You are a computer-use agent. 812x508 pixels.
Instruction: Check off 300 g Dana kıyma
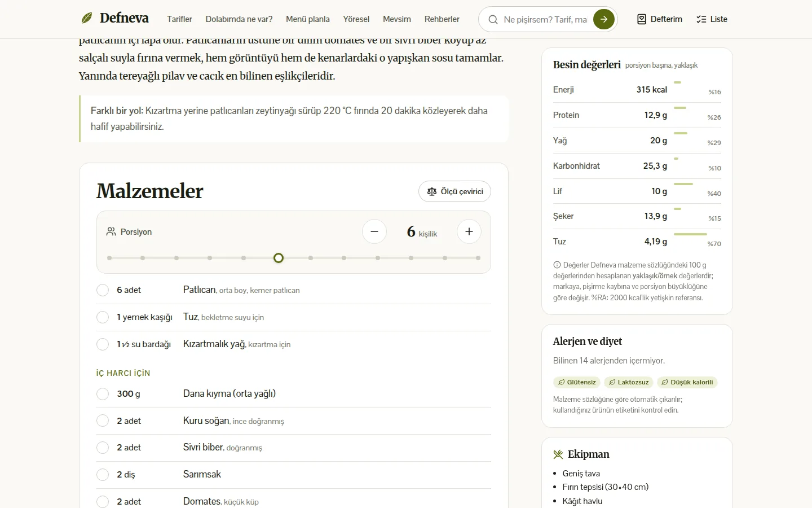point(103,394)
